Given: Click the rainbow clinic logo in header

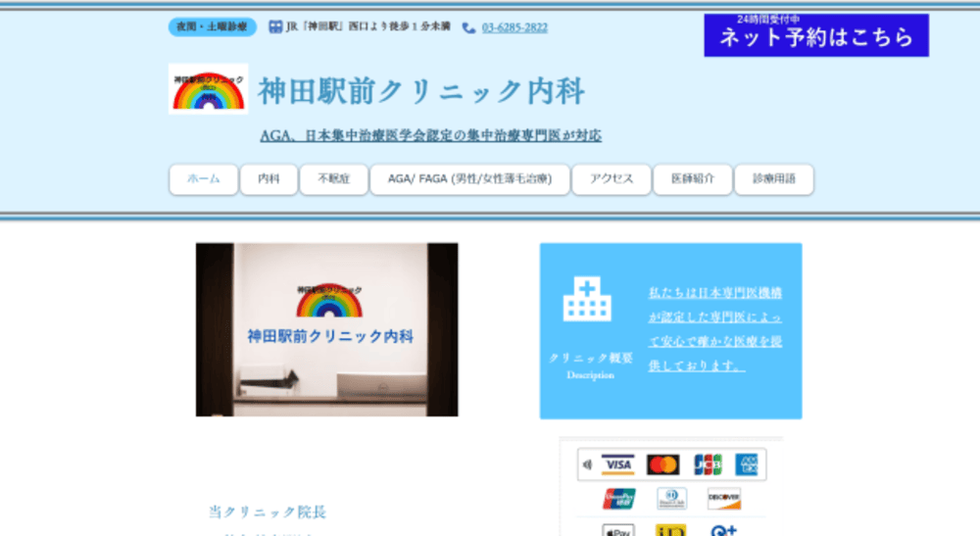Looking at the screenshot, I should 208,89.
